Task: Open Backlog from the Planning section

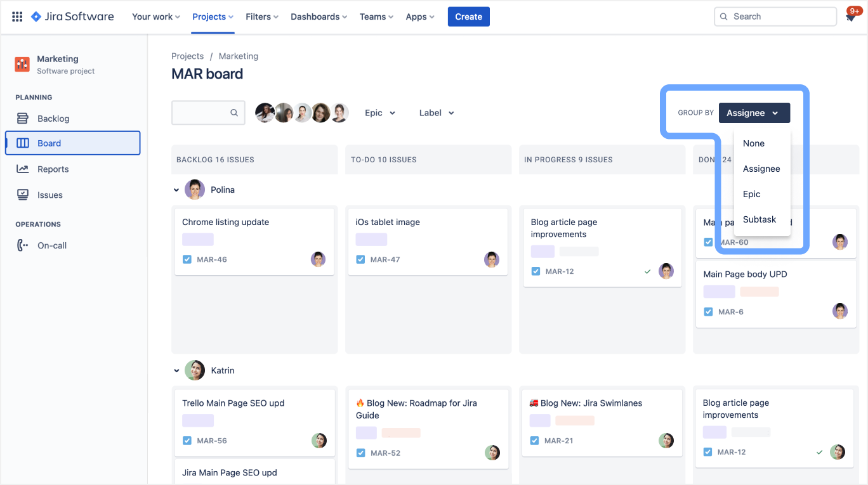Action: 53,118
